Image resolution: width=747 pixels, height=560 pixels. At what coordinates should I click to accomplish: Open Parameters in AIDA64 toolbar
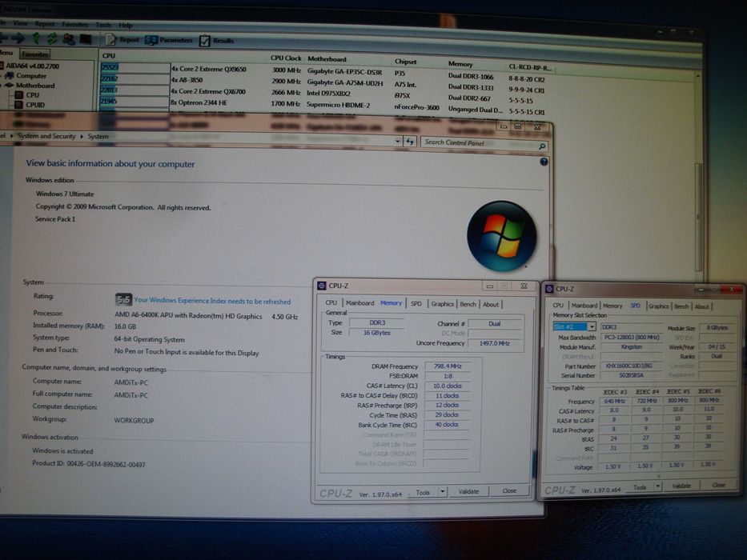(x=169, y=40)
